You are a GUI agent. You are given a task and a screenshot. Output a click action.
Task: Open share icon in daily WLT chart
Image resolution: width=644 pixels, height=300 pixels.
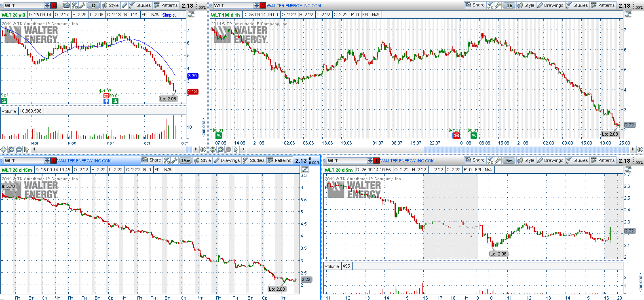coord(66,5)
